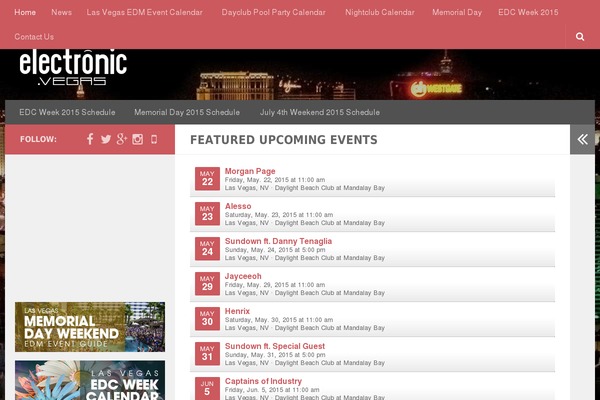Screen dimensions: 600x400
Task: Click 'Saturday, May. 30, 2015 at 11:00 am'
Action: point(279,320)
